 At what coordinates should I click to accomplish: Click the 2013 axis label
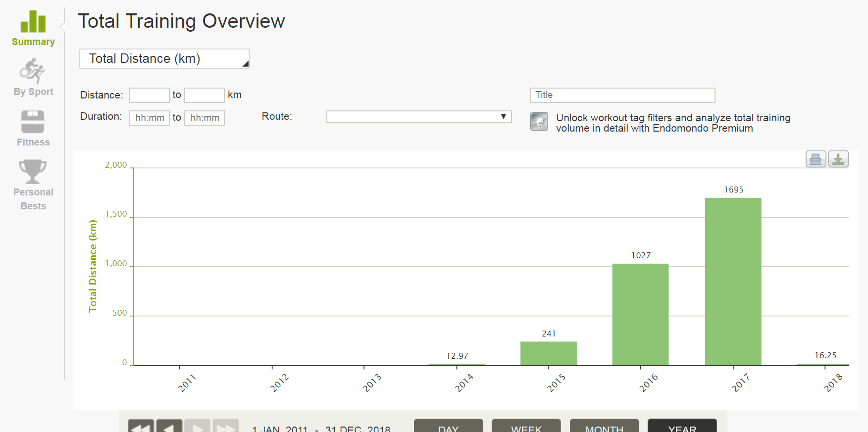pos(372,383)
